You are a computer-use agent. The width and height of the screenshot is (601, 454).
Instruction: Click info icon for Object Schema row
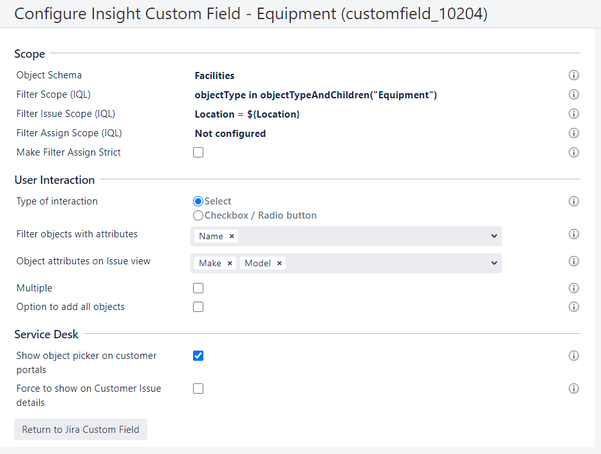coord(574,75)
